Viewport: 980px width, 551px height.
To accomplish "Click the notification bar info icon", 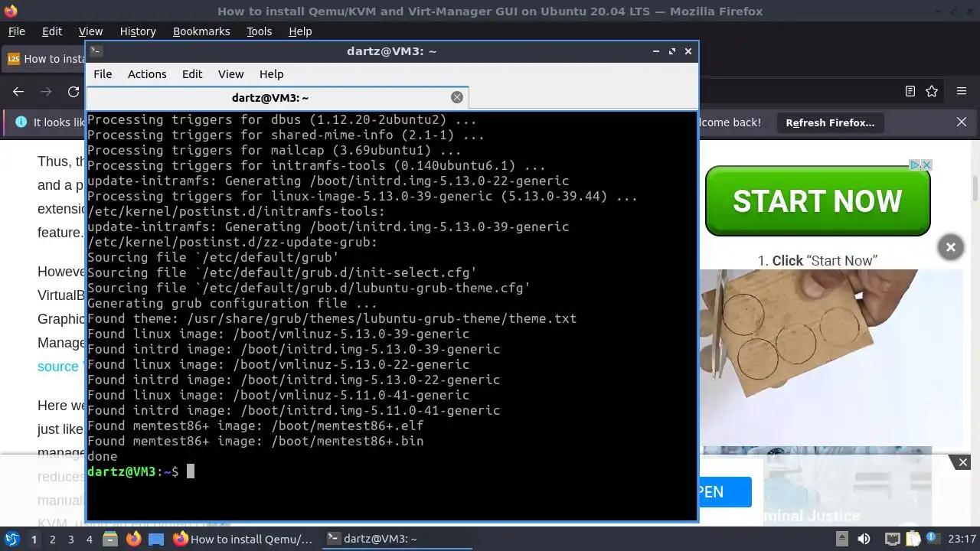I will 21,122.
